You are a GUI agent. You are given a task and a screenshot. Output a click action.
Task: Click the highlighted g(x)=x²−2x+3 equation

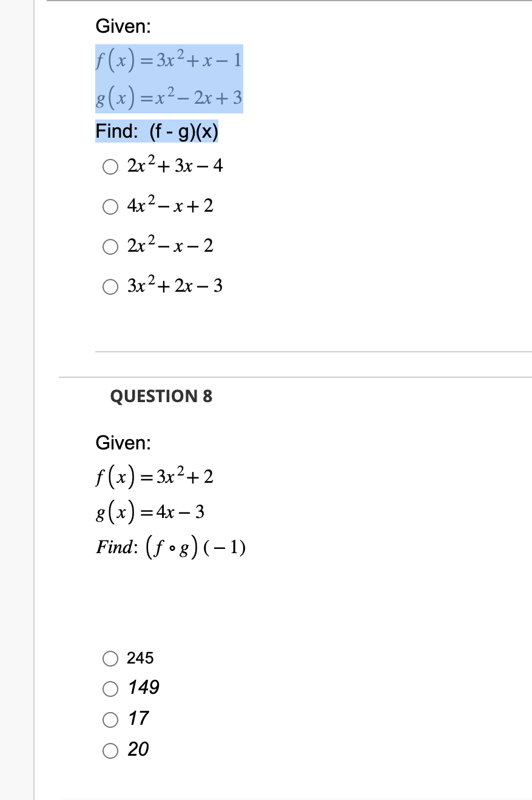(169, 98)
